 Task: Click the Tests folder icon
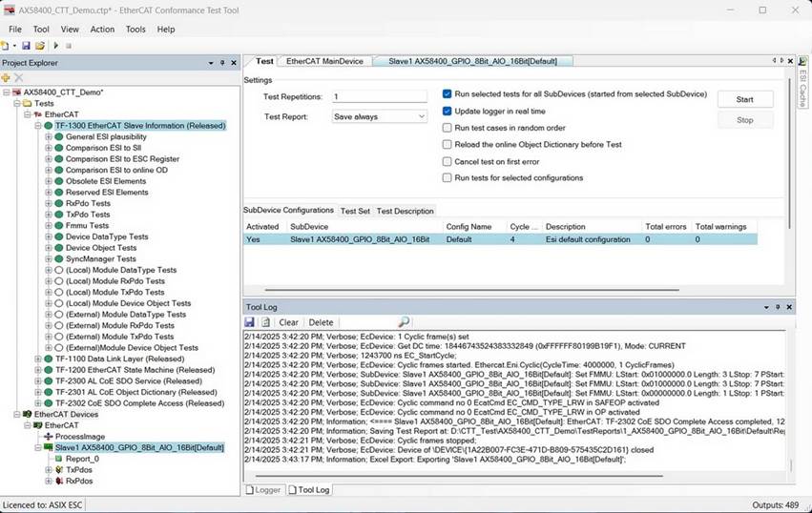[27, 103]
